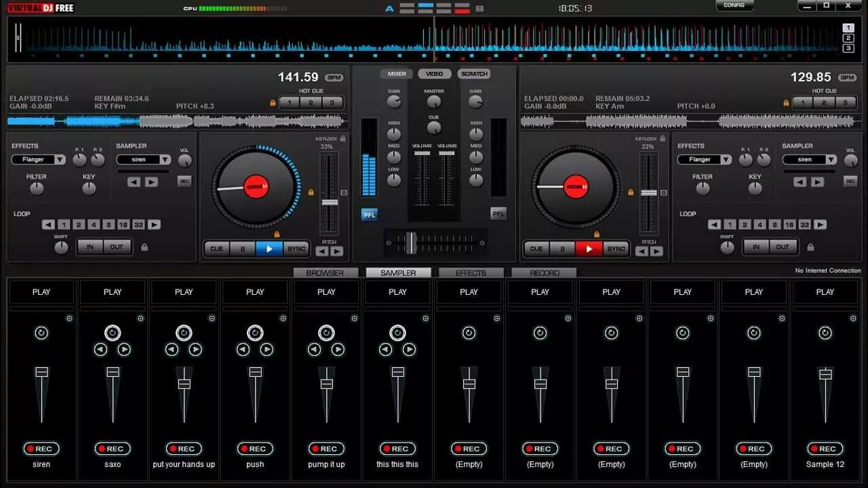
Task: Set left deck loop length to 4
Action: (x=93, y=225)
